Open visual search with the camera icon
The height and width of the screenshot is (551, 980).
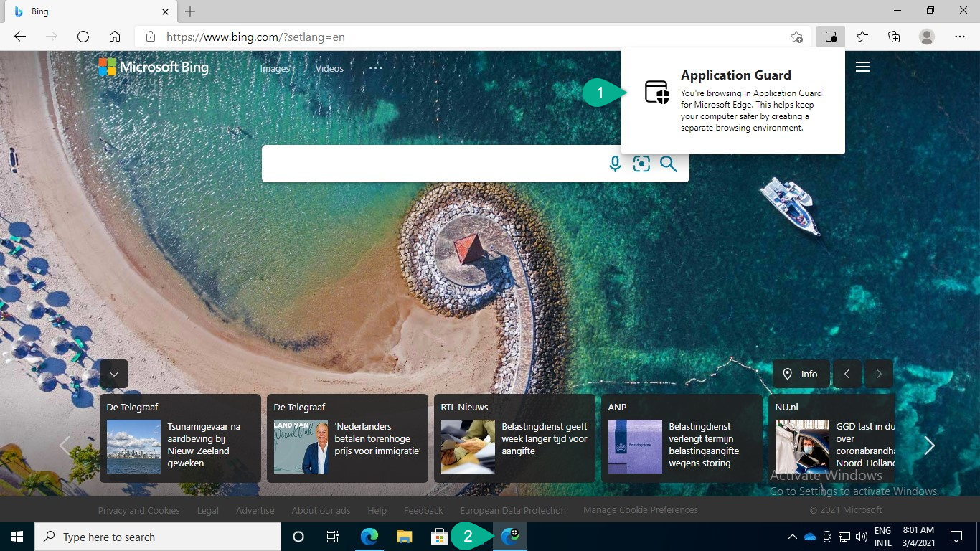(x=641, y=164)
